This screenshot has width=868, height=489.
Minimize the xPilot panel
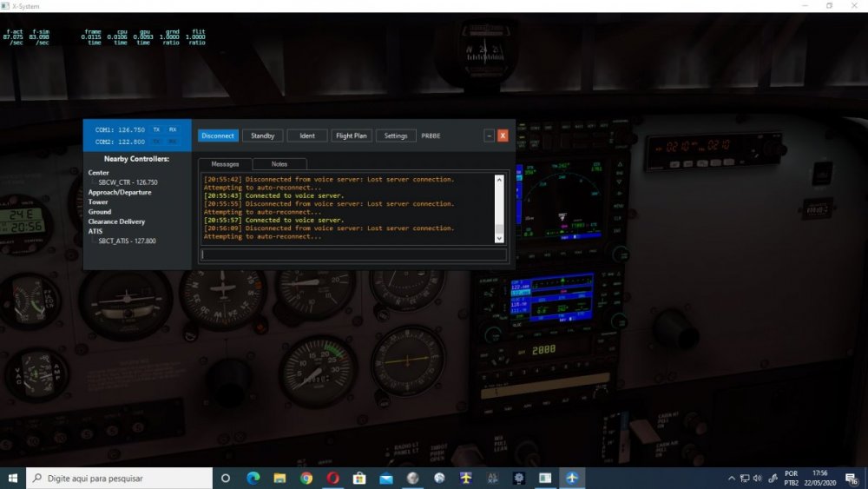coord(489,135)
